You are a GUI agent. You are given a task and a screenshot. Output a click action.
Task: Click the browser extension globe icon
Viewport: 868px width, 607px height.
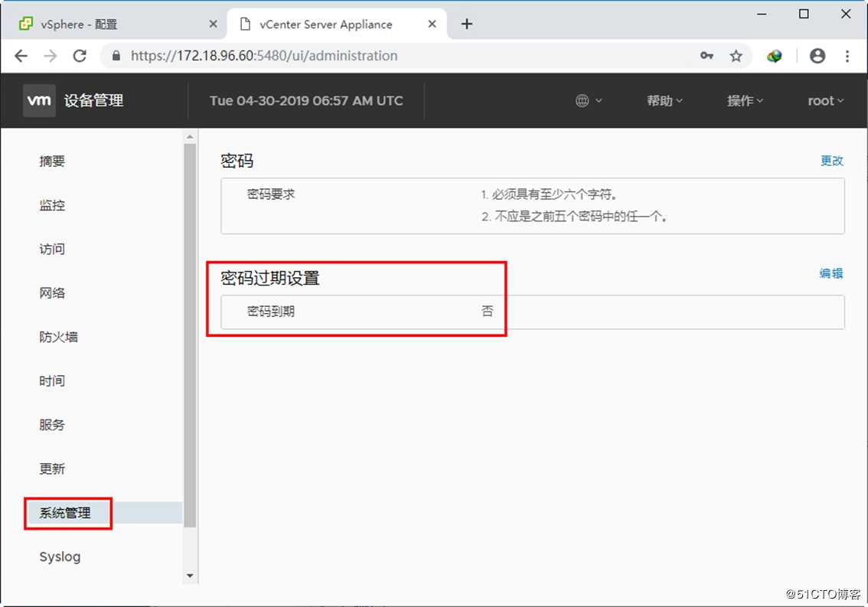click(x=775, y=55)
